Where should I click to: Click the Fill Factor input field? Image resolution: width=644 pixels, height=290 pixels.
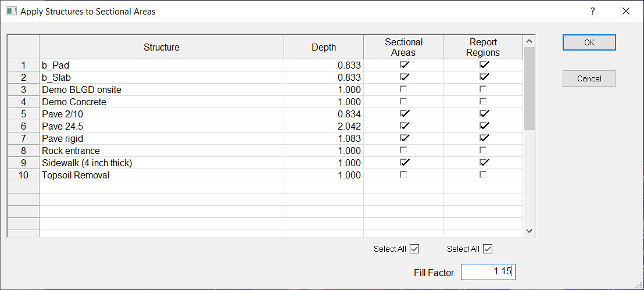tap(488, 272)
